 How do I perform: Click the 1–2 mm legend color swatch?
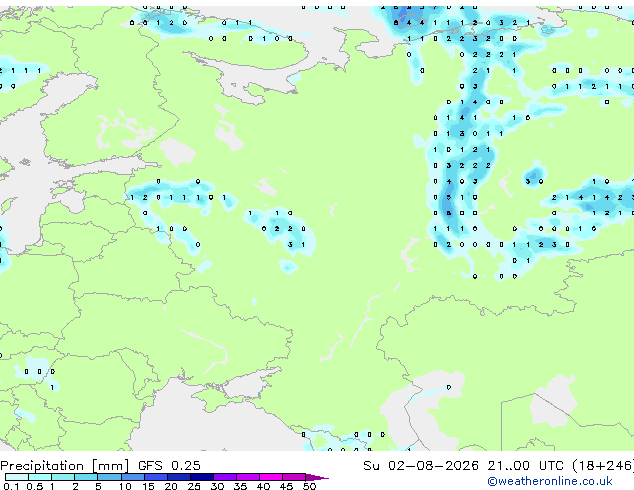63,477
